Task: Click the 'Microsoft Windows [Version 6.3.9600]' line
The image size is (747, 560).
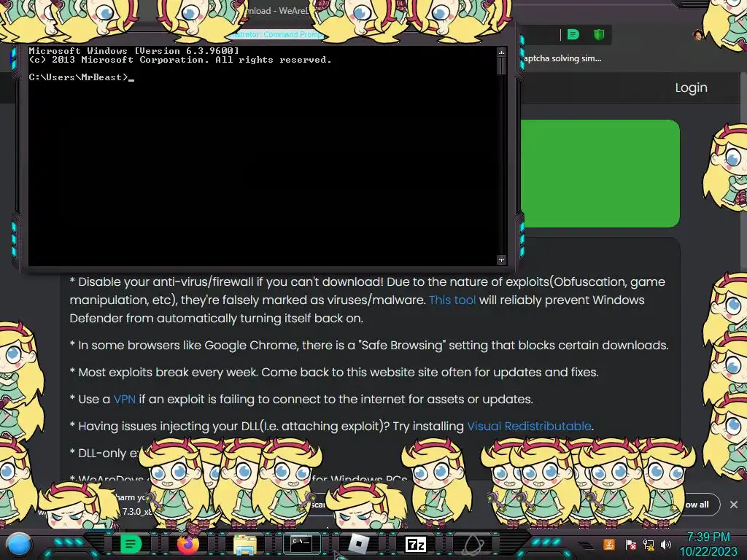Action: (134, 50)
